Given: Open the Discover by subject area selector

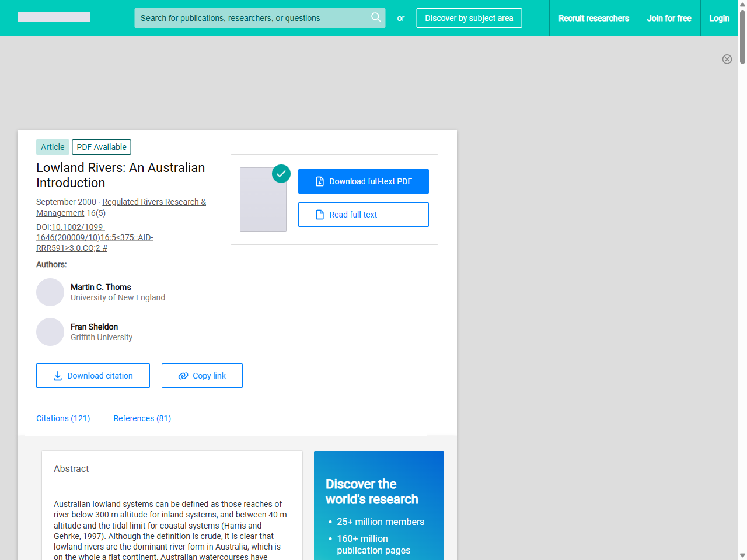Looking at the screenshot, I should [469, 18].
